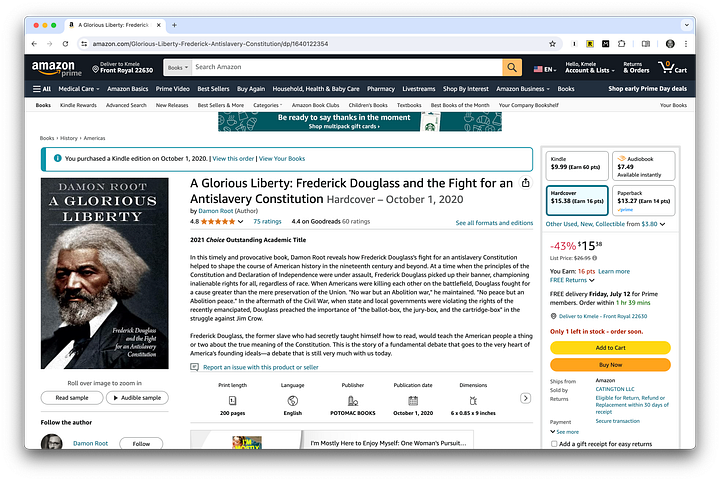Click the Language globe icon
This screenshot has width=720, height=481.
pyautogui.click(x=292, y=401)
